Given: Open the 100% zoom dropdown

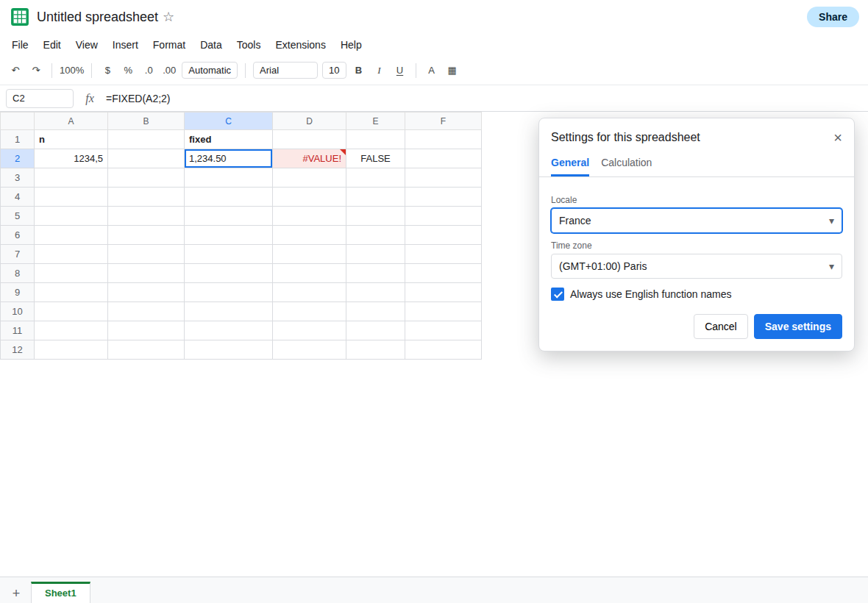Looking at the screenshot, I should [72, 71].
